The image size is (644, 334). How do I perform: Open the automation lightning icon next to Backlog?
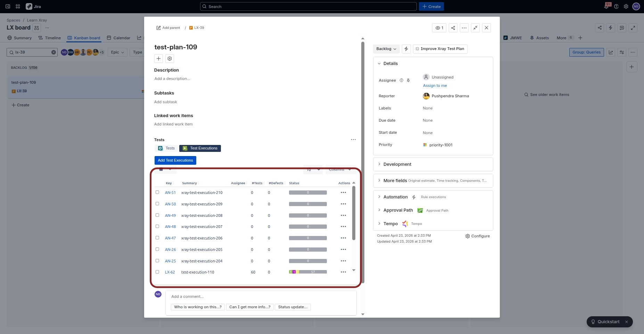click(406, 49)
